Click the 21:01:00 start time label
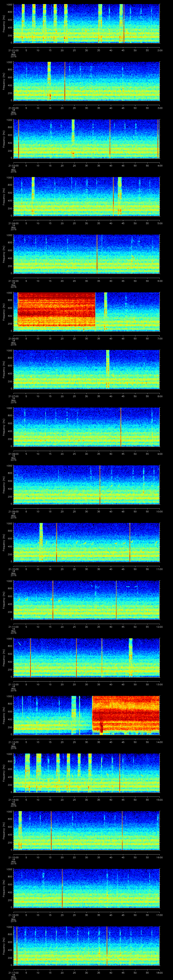173x980 pixels. tap(13, 50)
